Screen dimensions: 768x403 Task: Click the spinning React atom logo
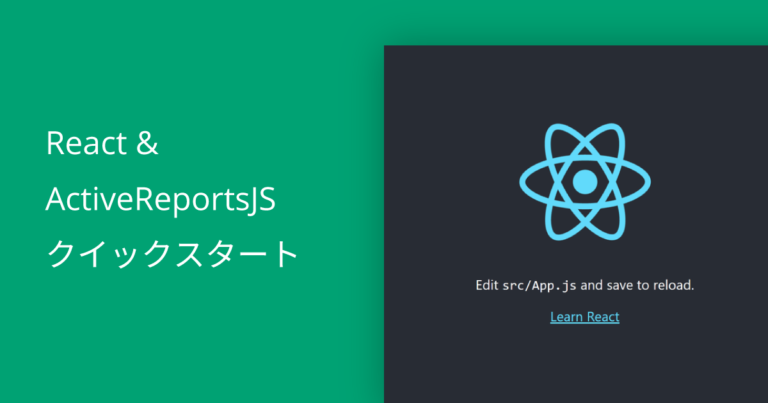click(x=585, y=182)
